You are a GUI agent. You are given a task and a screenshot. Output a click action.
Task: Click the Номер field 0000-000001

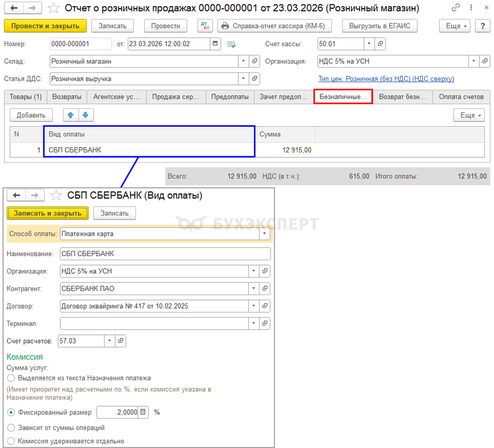pyautogui.click(x=81, y=44)
